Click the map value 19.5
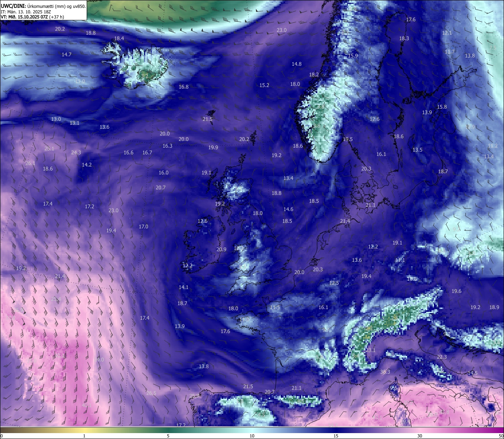The image size is (504, 439). 348,139
